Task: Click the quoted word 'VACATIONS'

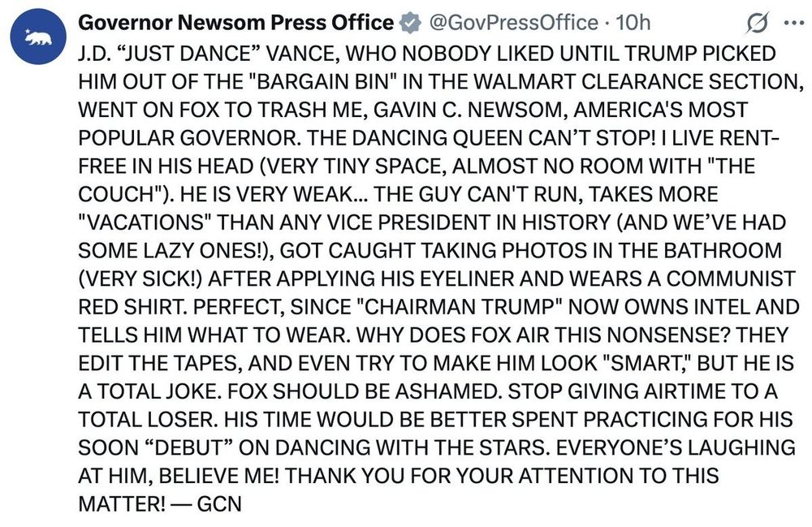Action: pos(145,222)
